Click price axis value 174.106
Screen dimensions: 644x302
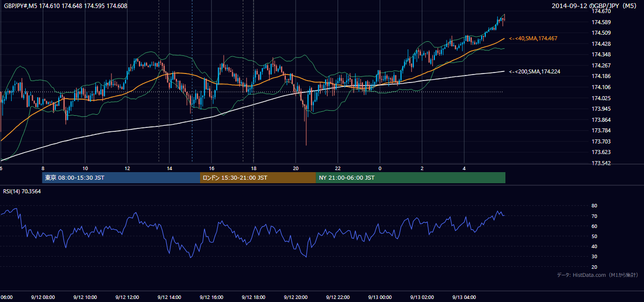click(x=601, y=87)
